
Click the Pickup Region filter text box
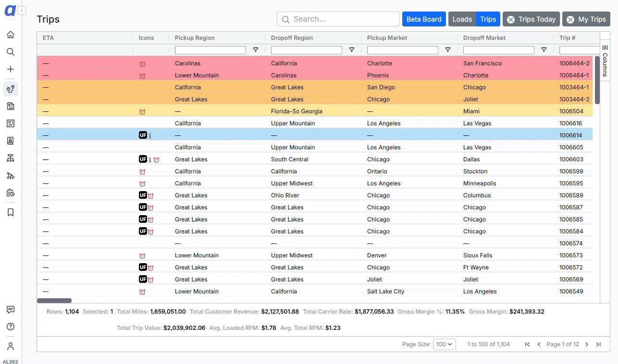(210, 50)
